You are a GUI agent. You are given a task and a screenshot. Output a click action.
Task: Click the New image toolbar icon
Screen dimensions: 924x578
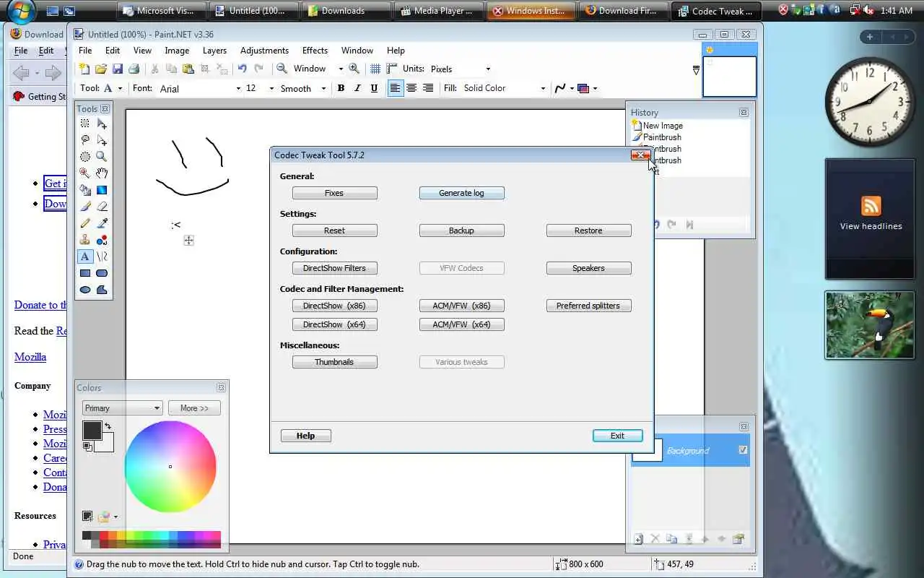(84, 69)
